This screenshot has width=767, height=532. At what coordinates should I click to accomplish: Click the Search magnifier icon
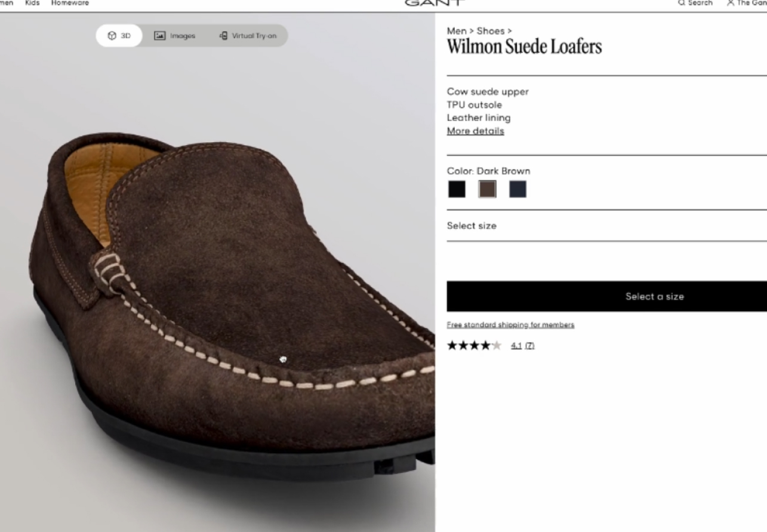coord(681,3)
